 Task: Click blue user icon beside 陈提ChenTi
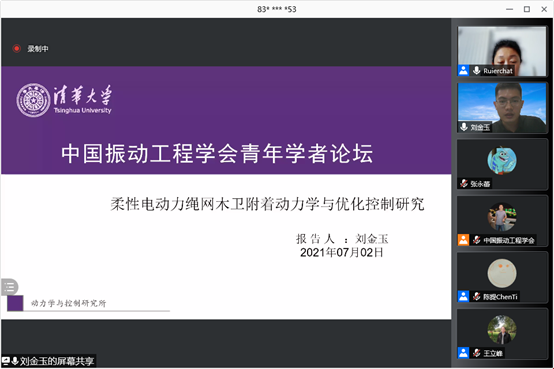pyautogui.click(x=464, y=297)
